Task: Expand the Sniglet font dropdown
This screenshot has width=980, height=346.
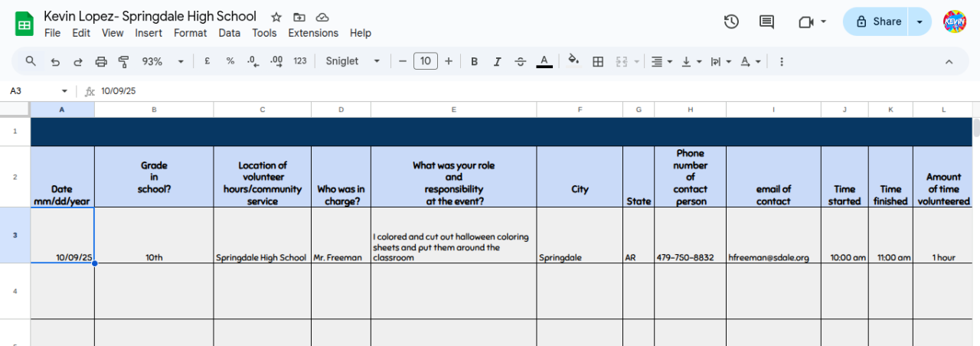Action: pos(352,61)
